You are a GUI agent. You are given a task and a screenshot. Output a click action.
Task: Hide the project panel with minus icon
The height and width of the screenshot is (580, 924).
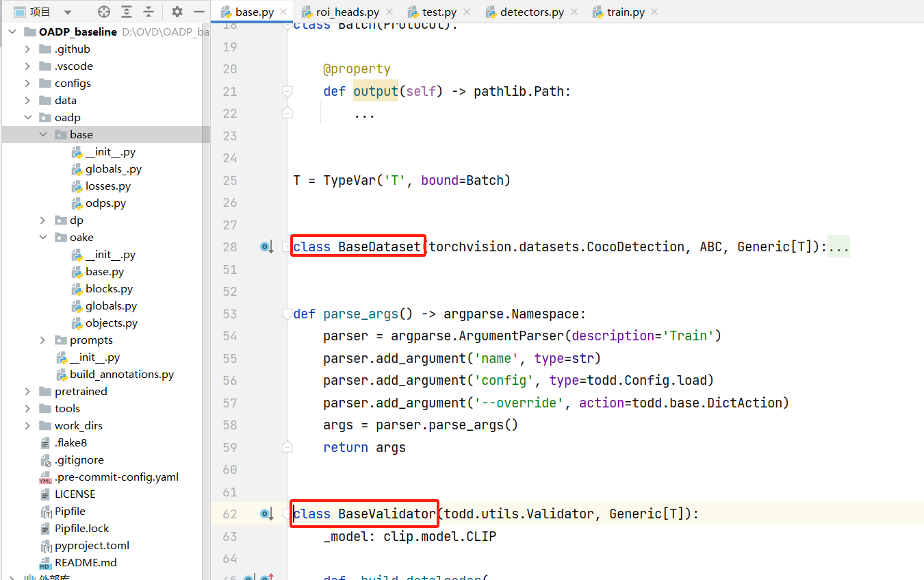point(199,12)
